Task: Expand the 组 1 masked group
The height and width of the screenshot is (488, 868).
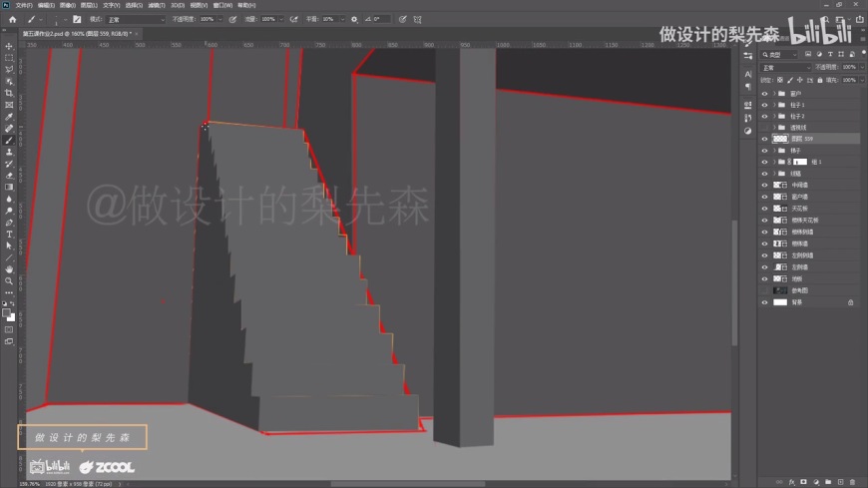Action: (774, 162)
